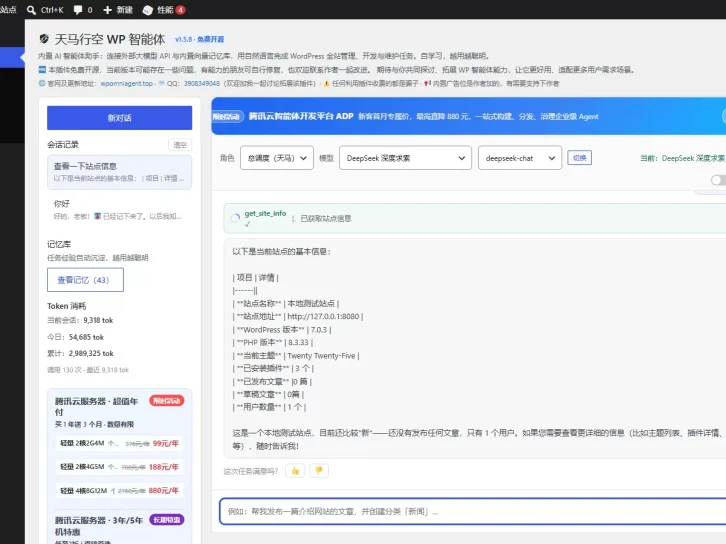Open the admin bar search icon

[31, 10]
